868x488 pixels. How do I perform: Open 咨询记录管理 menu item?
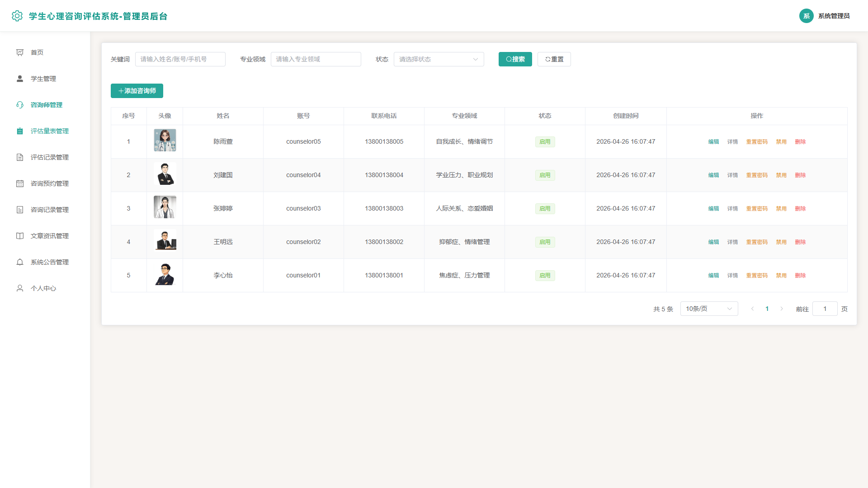[50, 210]
